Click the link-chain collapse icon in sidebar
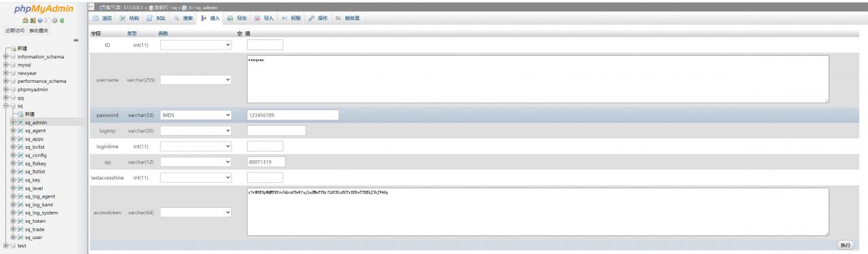Screen dimensions: 868x254 coord(76,40)
